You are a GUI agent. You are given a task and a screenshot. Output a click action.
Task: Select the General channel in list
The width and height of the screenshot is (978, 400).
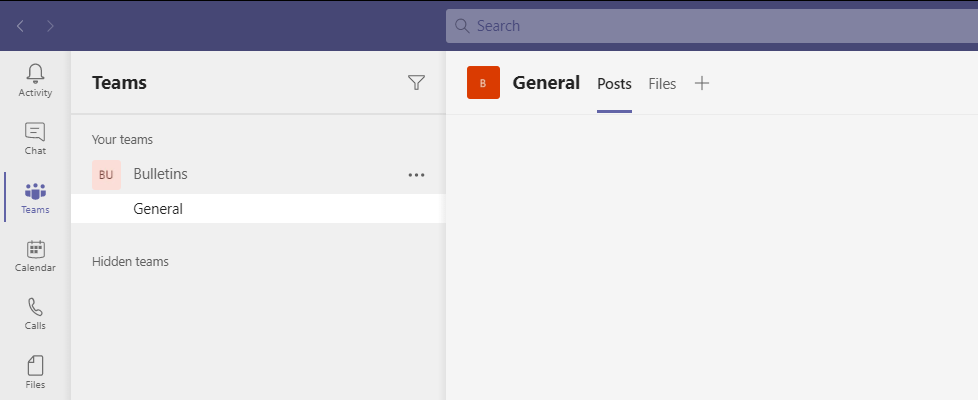[158, 209]
